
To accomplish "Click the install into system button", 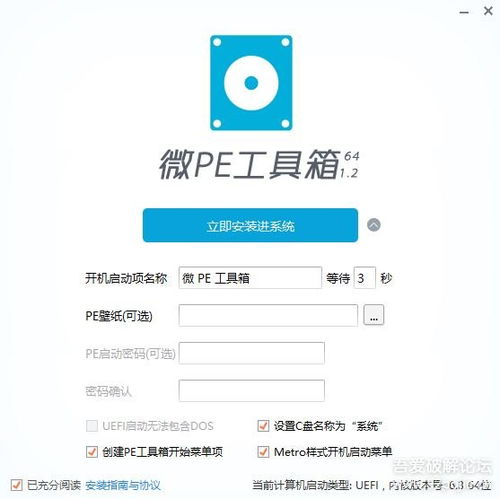I will [250, 225].
